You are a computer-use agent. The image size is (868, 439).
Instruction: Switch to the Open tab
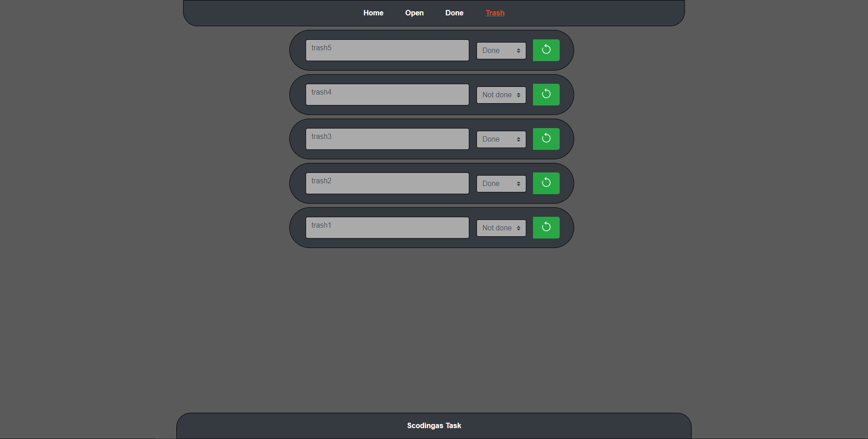pyautogui.click(x=414, y=13)
